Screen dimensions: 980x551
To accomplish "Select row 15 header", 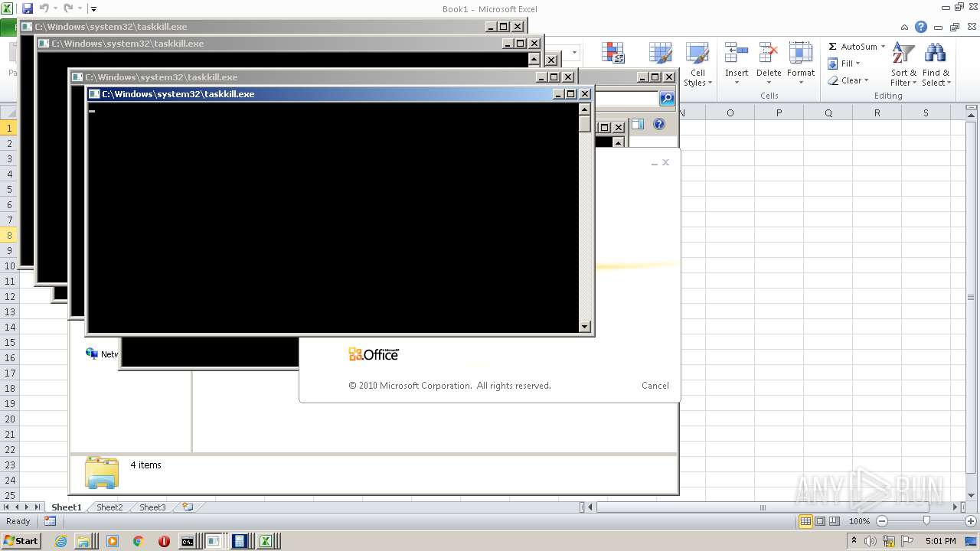I will 9,342.
